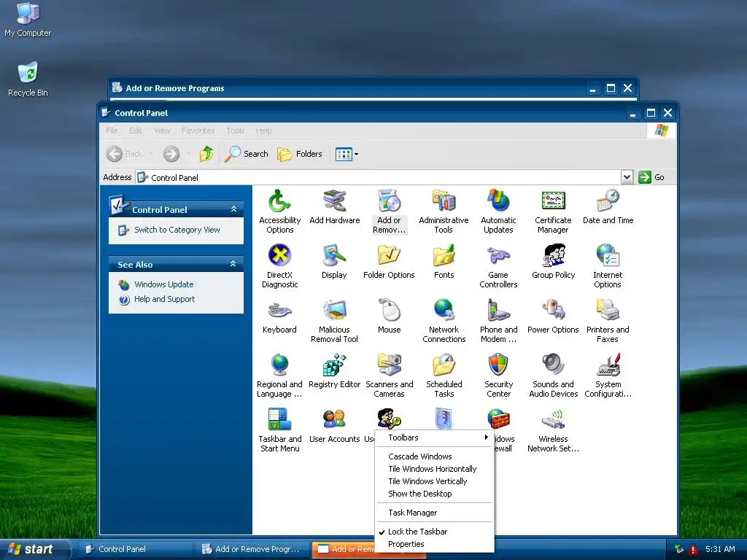Viewport: 747px width, 560px height.
Task: Launch Registry Editor icon
Action: (334, 372)
